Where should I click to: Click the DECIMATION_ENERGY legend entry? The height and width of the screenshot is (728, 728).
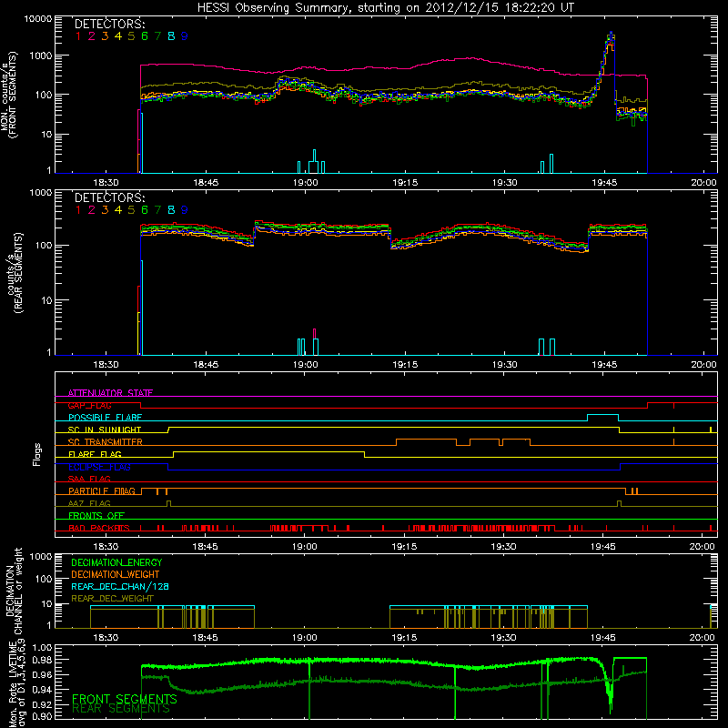pos(116,562)
